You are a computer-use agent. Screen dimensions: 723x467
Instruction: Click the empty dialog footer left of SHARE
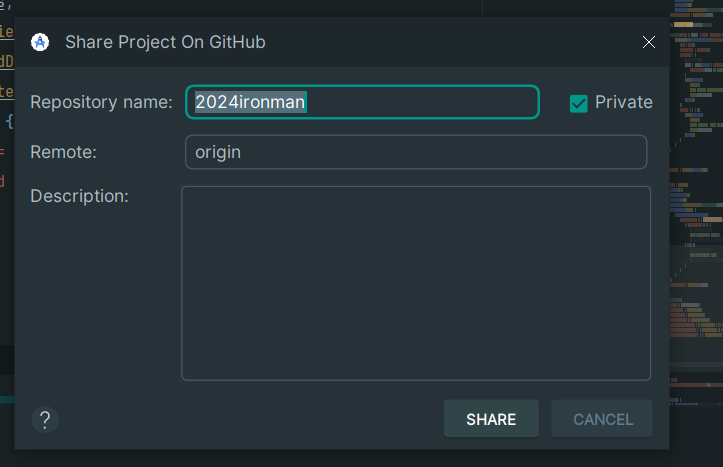click(x=250, y=419)
